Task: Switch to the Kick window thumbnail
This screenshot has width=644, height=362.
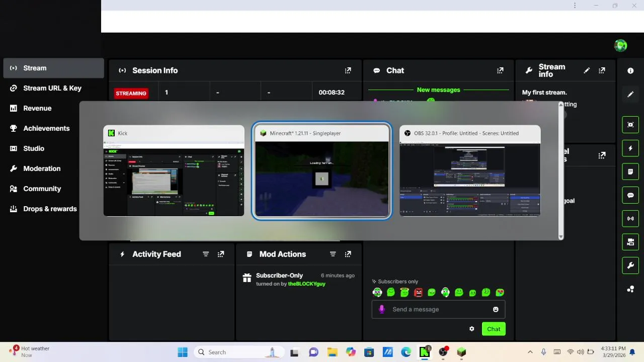Action: 174,171
